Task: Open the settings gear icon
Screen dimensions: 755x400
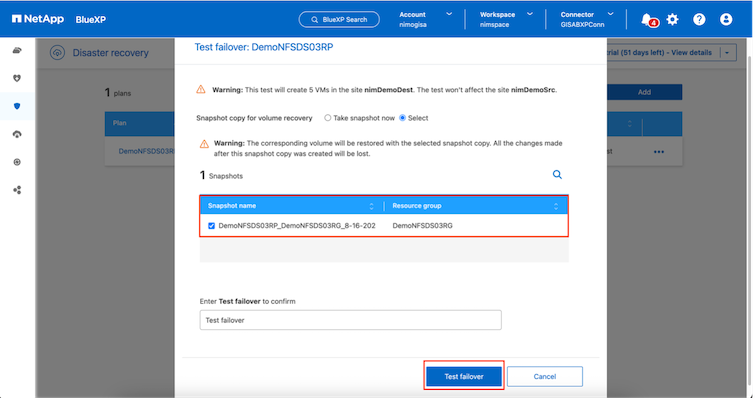Action: point(672,19)
